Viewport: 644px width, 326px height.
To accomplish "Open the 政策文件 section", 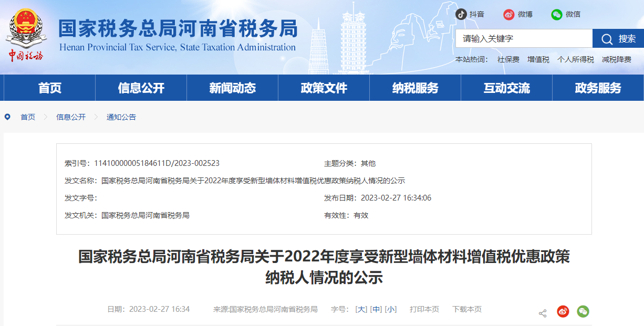I will [324, 88].
